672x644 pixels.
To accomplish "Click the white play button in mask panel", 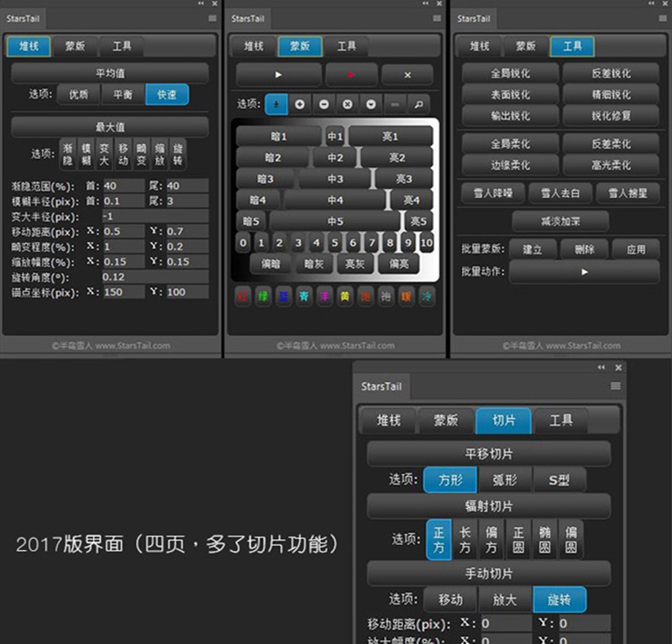I will 278,75.
